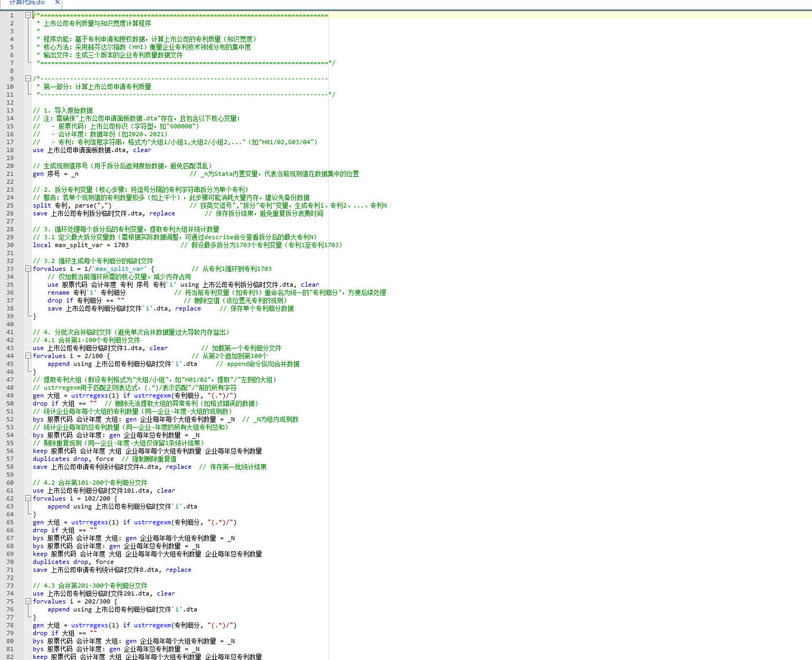Click line number 57 in the margin
The height and width of the screenshot is (660, 812).
pyautogui.click(x=10, y=459)
